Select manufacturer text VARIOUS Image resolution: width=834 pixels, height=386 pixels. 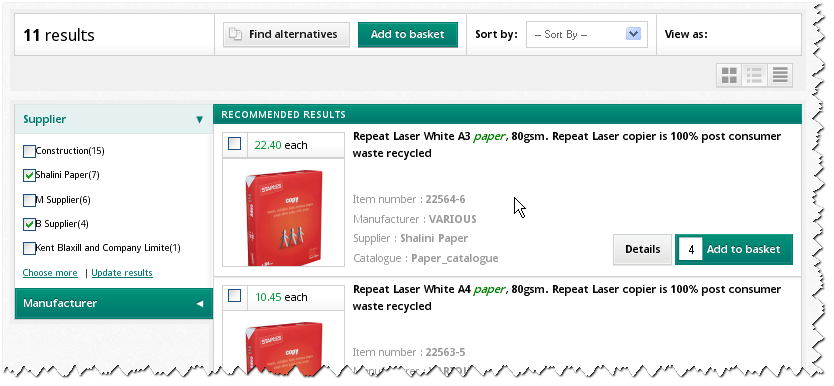[453, 219]
